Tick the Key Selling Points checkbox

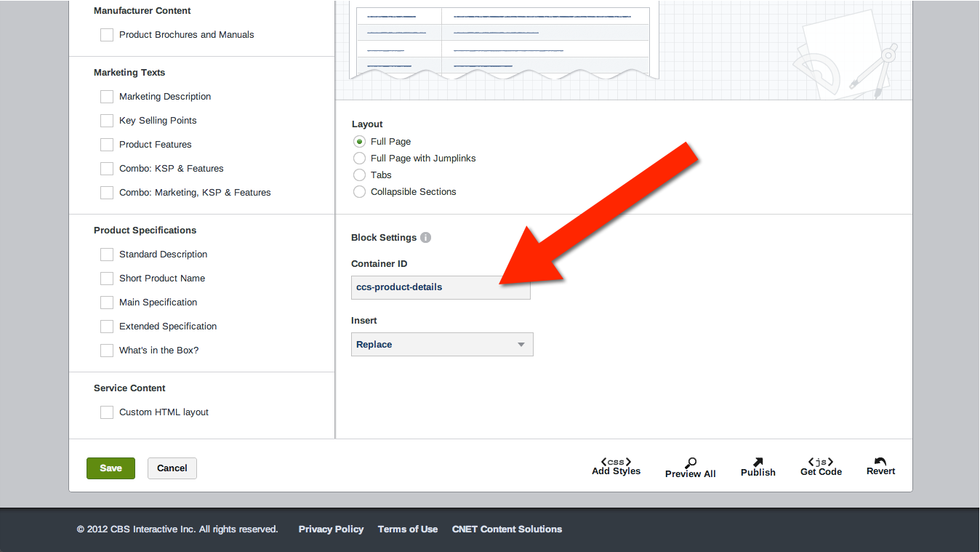pyautogui.click(x=107, y=121)
